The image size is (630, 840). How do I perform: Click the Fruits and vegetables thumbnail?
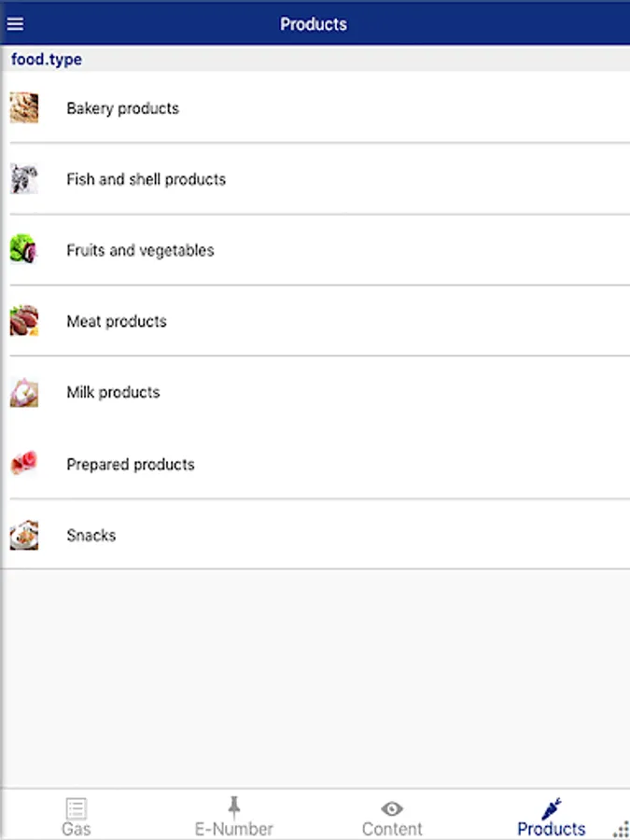click(24, 250)
